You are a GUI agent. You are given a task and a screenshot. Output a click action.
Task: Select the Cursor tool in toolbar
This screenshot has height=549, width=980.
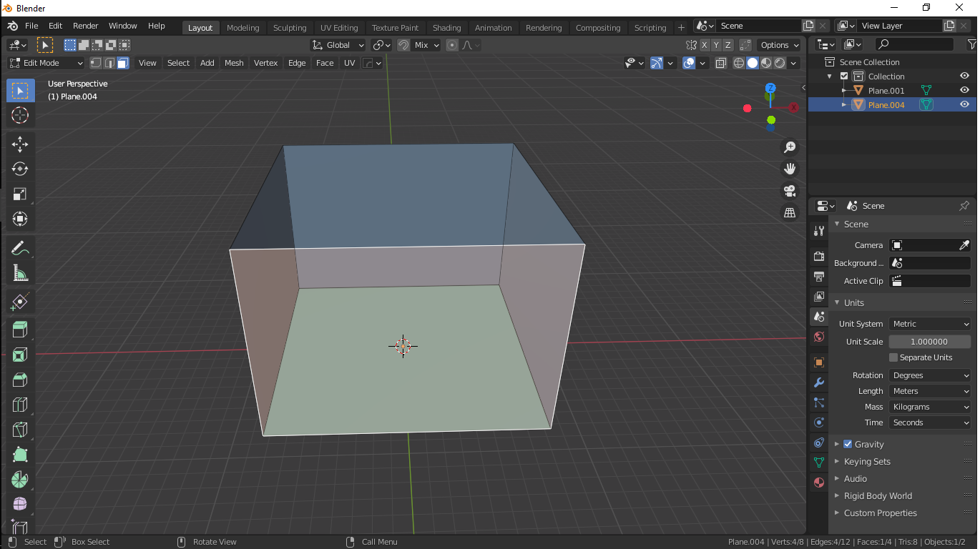pos(20,115)
